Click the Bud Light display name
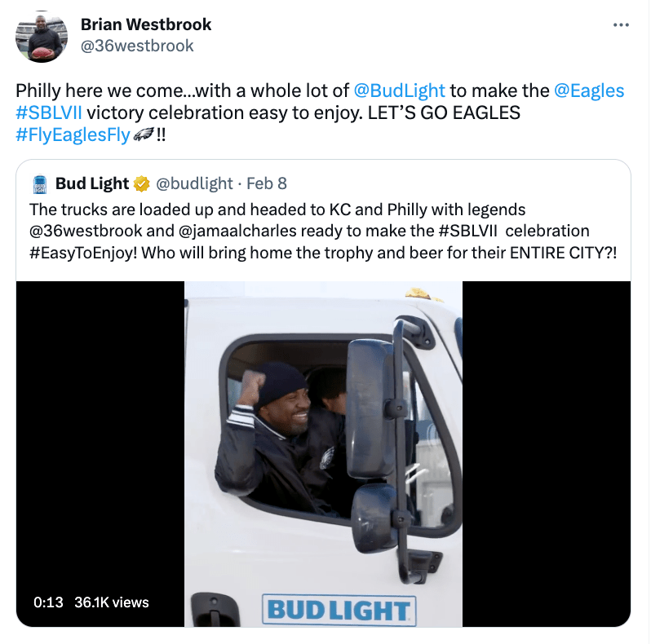The width and height of the screenshot is (651, 644). 92,183
